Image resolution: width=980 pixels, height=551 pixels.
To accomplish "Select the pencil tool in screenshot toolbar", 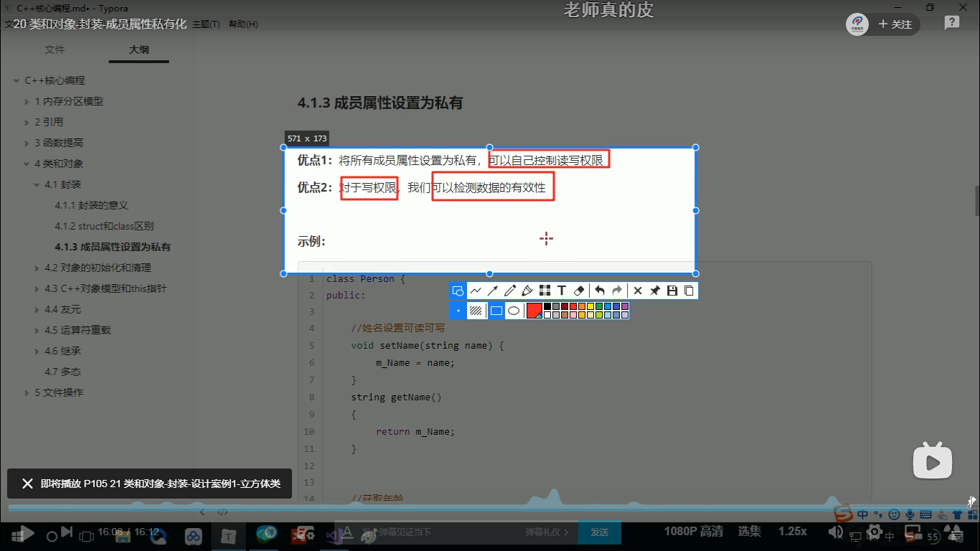I will coord(510,291).
